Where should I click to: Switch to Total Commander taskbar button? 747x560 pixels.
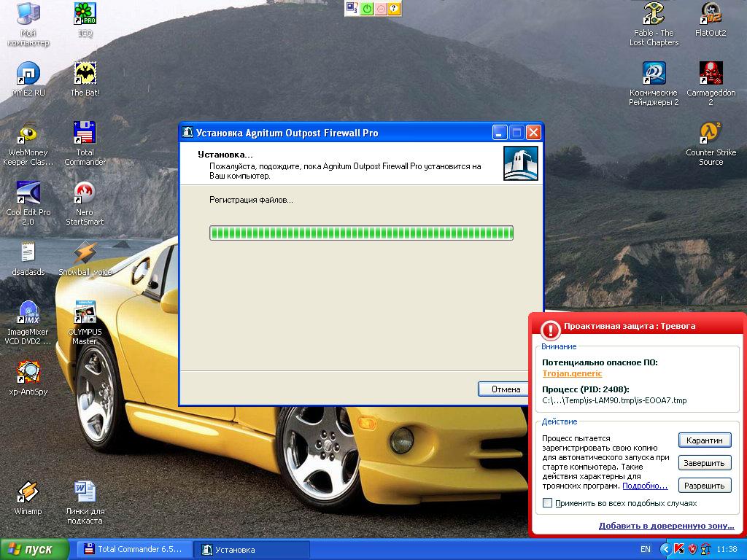(135, 550)
